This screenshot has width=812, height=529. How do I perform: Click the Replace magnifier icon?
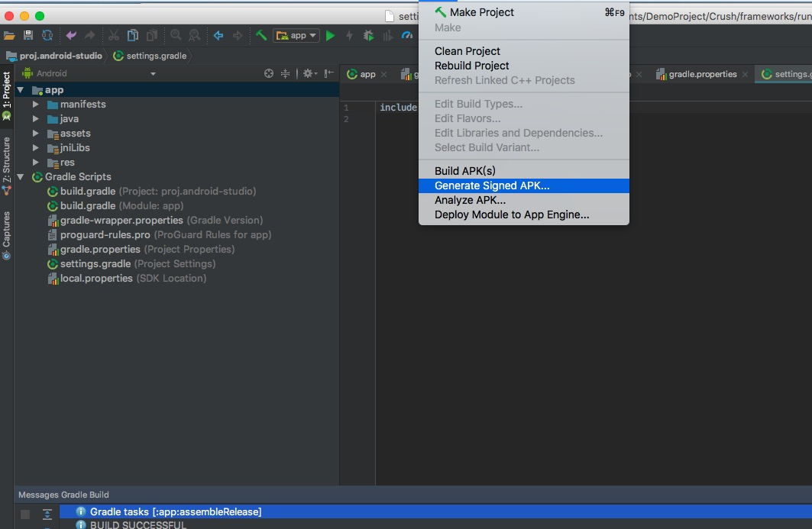coord(194,36)
